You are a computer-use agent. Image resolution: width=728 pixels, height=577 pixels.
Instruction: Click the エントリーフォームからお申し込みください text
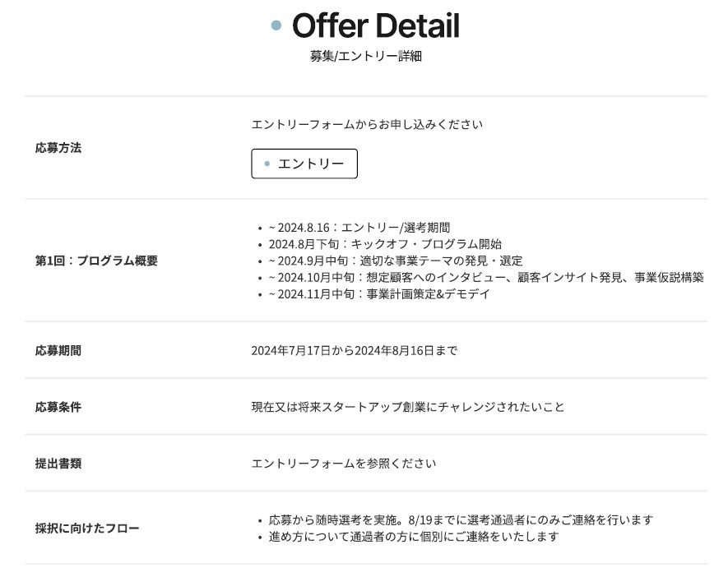pos(367,125)
